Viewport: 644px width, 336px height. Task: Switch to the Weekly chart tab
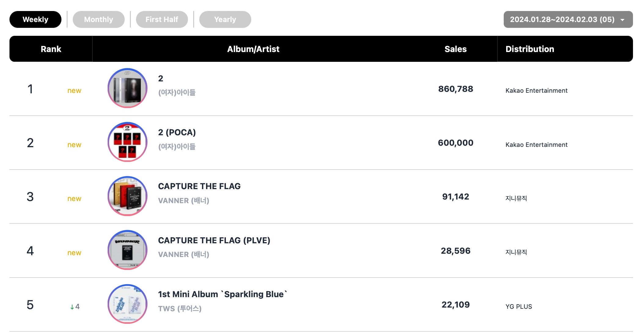(35, 20)
